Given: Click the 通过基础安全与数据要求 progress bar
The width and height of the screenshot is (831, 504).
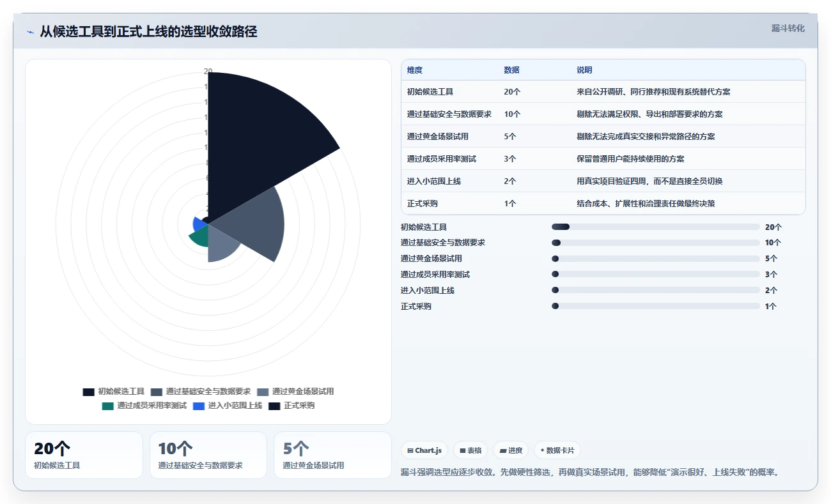Looking at the screenshot, I should pyautogui.click(x=656, y=243).
